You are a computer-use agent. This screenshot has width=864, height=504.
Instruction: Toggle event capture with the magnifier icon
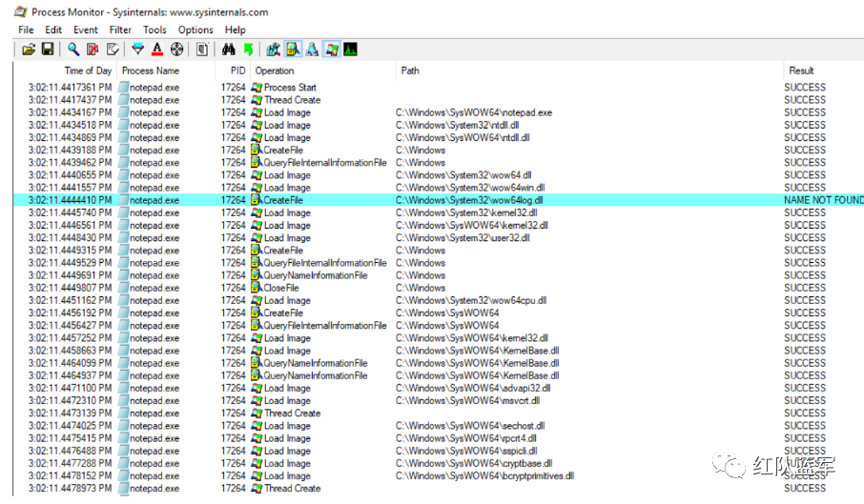(72, 50)
